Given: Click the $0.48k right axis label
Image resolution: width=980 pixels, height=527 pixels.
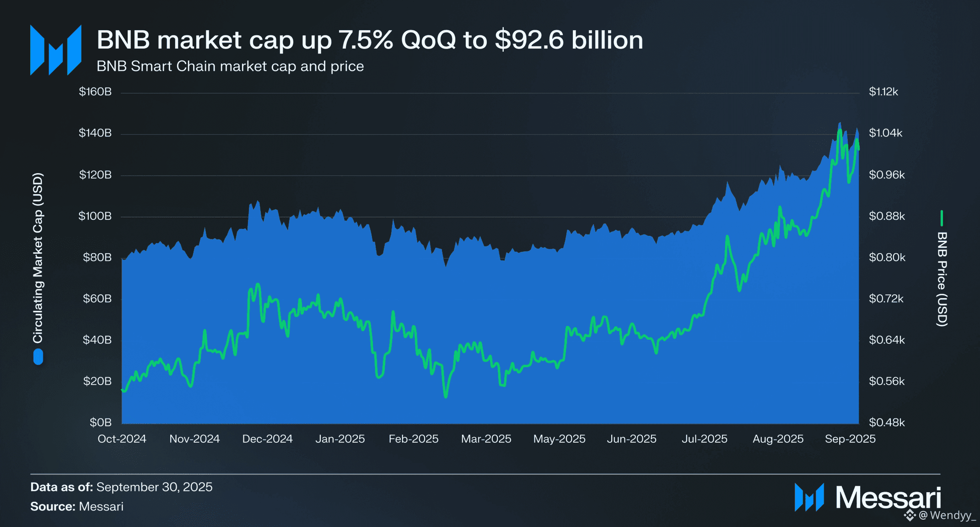Looking at the screenshot, I should coord(887,422).
